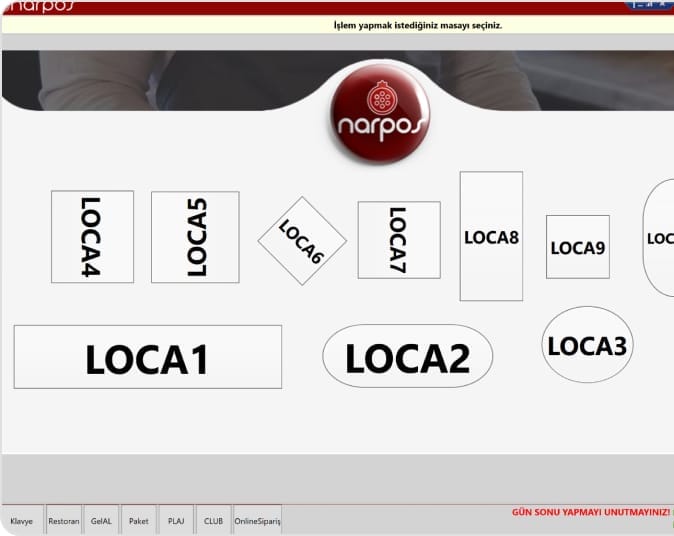Open the Paket tab

[139, 521]
